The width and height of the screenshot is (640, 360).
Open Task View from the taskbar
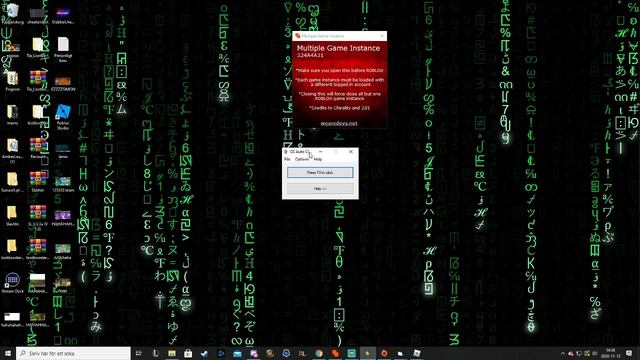(x=139, y=353)
